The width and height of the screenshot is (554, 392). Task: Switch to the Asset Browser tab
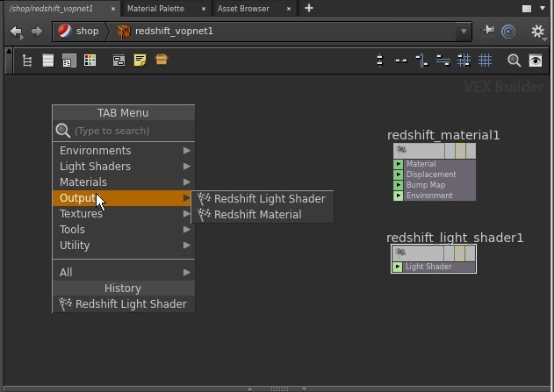coord(243,9)
